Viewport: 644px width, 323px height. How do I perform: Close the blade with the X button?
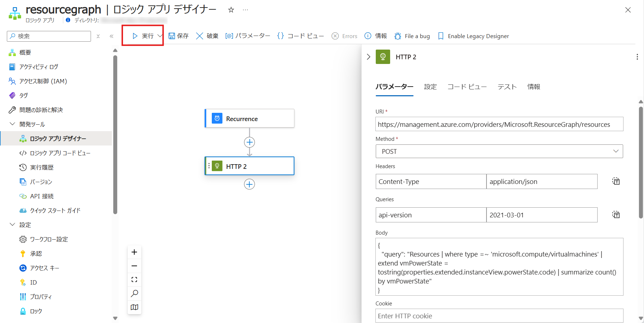point(628,10)
